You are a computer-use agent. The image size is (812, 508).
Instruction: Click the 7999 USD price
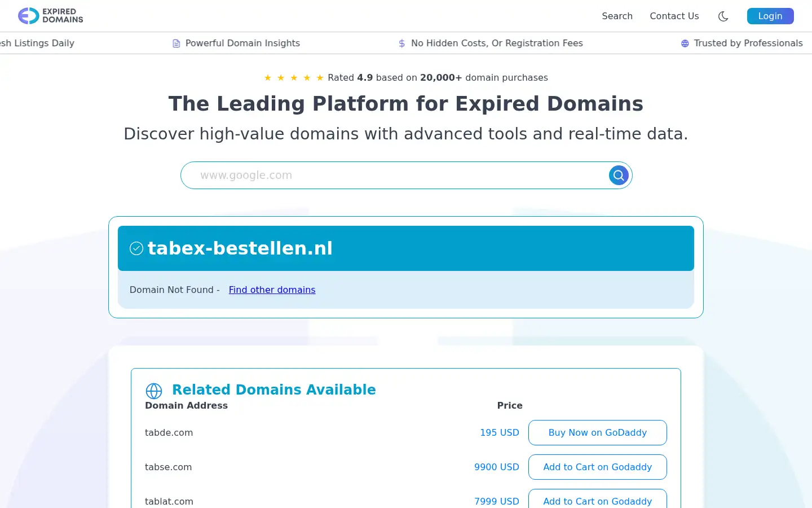point(496,501)
